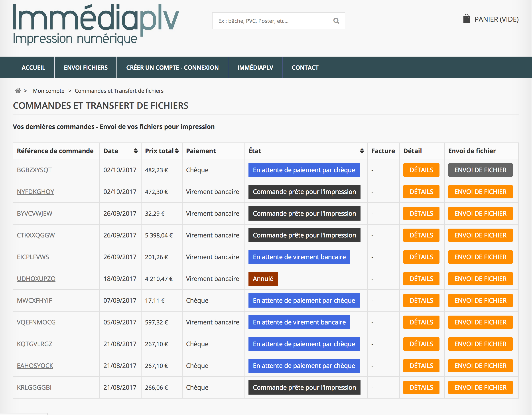Click DÉTAILS for order CTKXXQGGW
This screenshot has width=532, height=415.
[x=421, y=235]
